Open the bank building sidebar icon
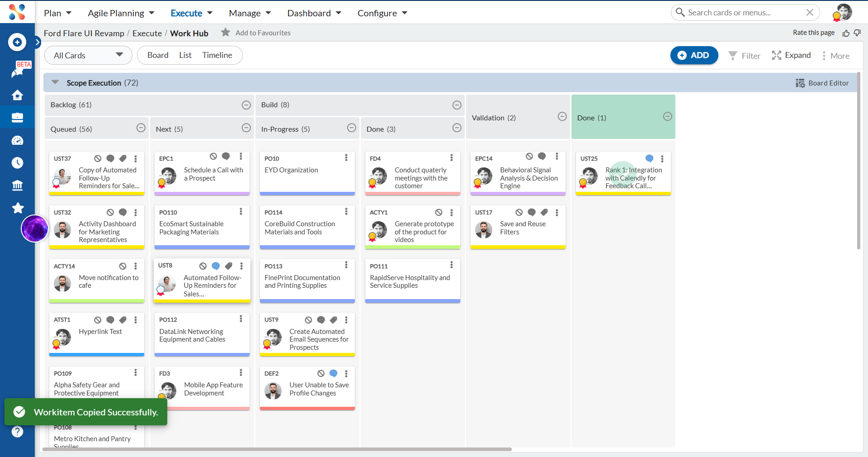The width and height of the screenshot is (868, 457). click(x=17, y=186)
